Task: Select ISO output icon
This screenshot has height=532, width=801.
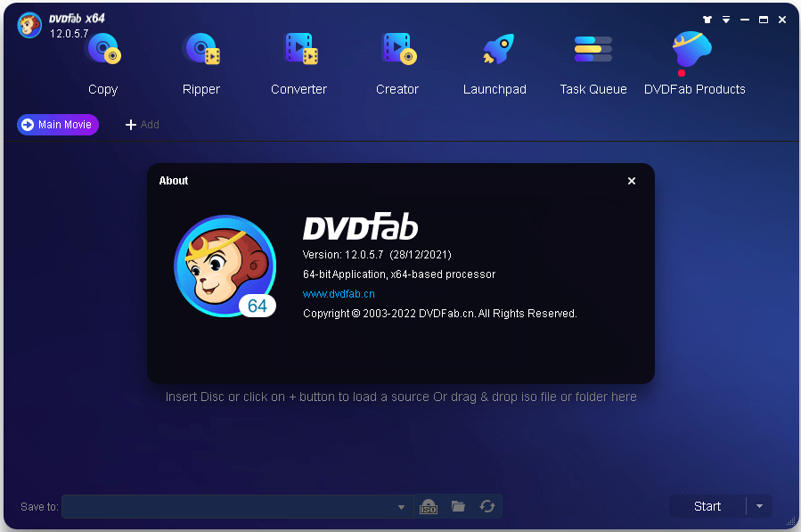Action: [428, 506]
